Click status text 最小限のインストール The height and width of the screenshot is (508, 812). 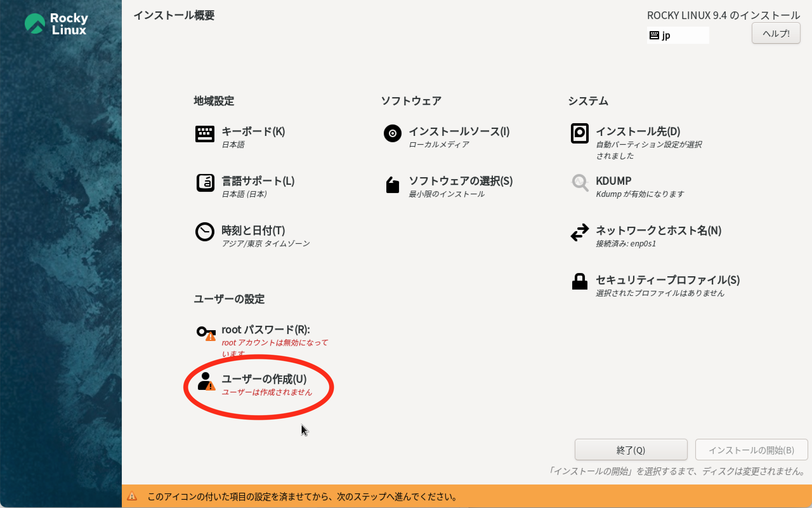coord(447,194)
